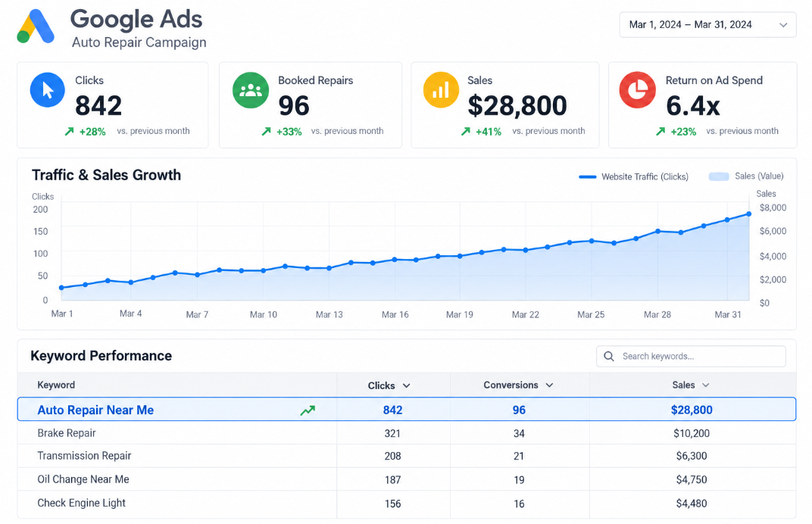This screenshot has height=524, width=812.
Task: Click the green people Booked Repairs icon
Action: tap(251, 90)
